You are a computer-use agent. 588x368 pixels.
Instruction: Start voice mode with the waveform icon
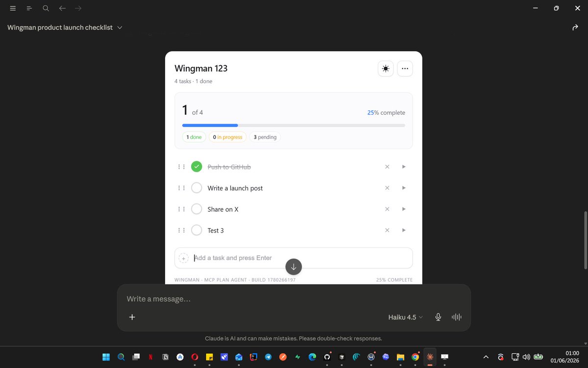pos(456,317)
